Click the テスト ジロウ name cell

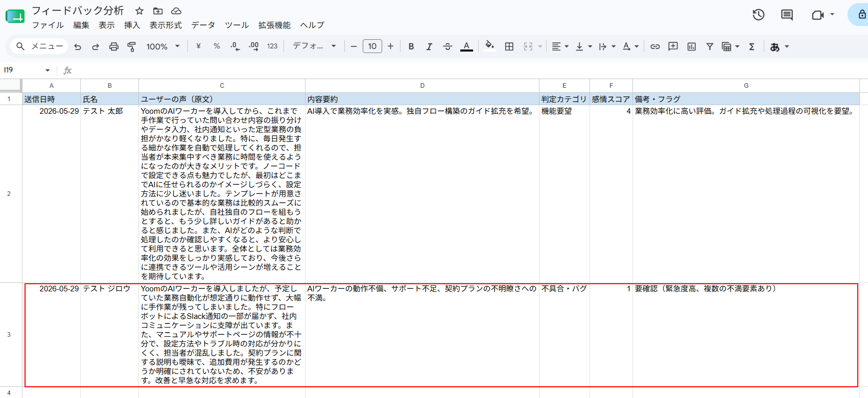(x=110, y=335)
